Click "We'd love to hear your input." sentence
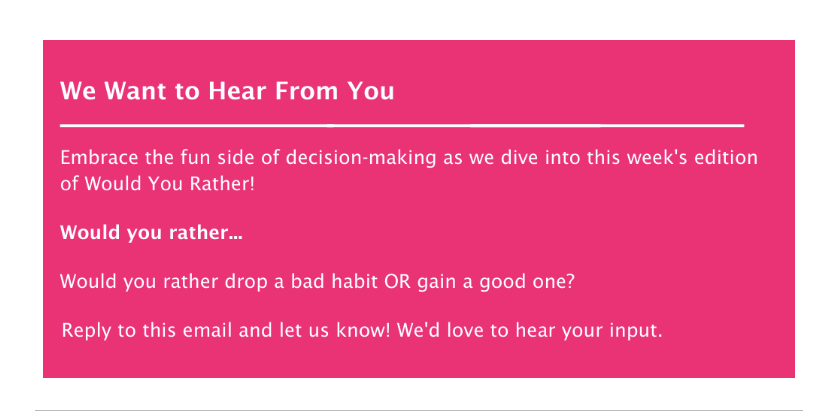840x420 pixels. pyautogui.click(x=530, y=331)
